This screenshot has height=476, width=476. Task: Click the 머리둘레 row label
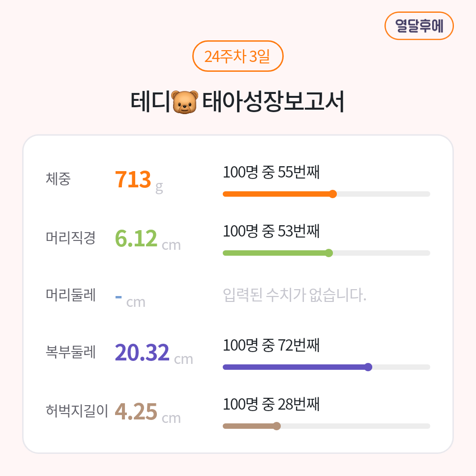pos(70,295)
